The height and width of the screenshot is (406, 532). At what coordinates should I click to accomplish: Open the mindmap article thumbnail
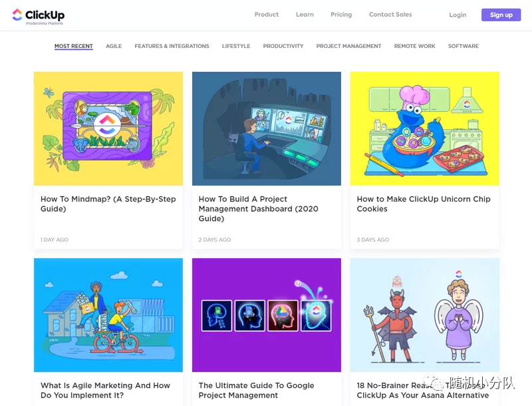(108, 128)
